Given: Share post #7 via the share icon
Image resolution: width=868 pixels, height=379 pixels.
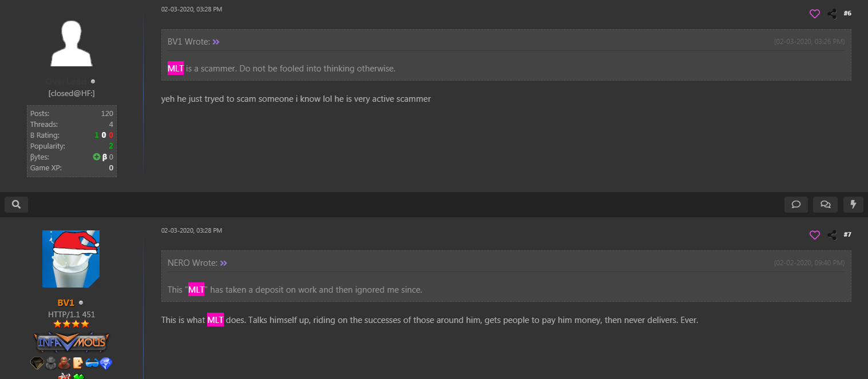Looking at the screenshot, I should [x=832, y=235].
